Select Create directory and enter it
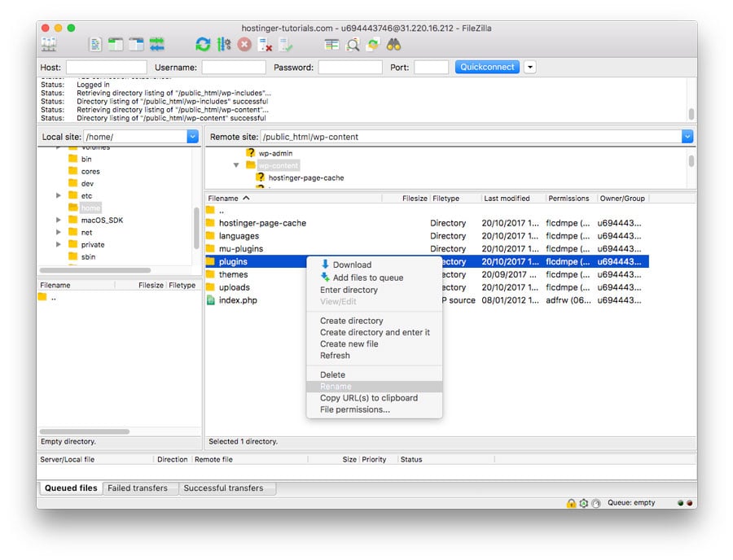Screen dimensions: 733x560 pos(375,332)
